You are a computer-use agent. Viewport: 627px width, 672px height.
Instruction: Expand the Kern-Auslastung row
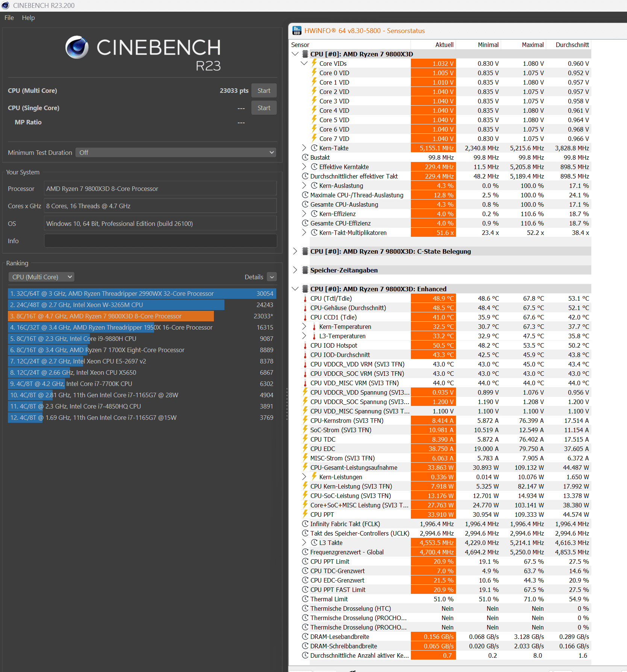point(304,186)
